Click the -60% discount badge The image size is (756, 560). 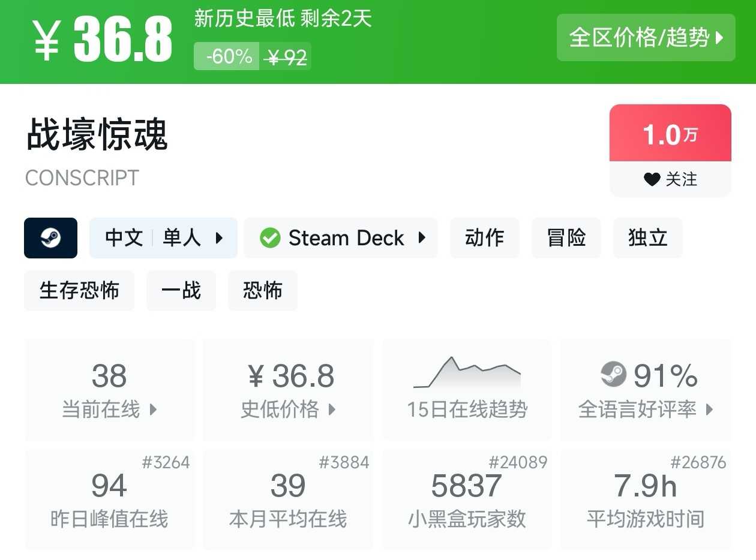228,56
